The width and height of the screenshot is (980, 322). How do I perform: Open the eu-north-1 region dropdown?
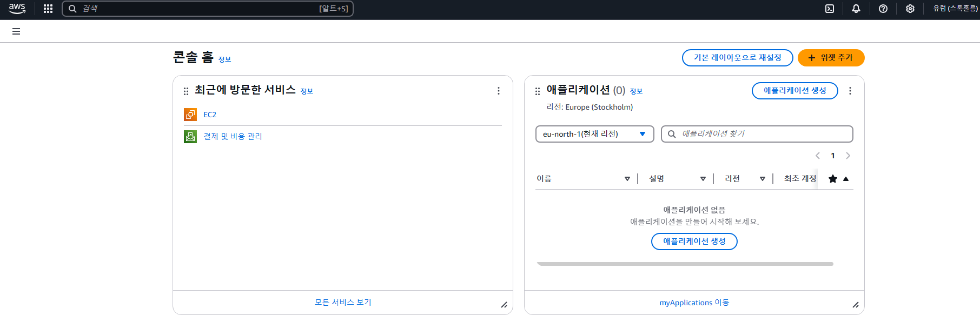(595, 134)
